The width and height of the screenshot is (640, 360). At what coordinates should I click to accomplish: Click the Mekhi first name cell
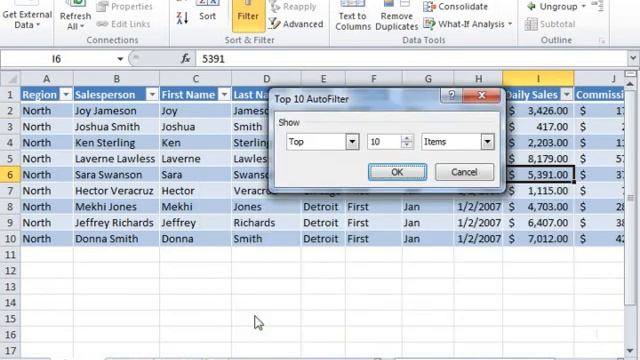click(196, 207)
